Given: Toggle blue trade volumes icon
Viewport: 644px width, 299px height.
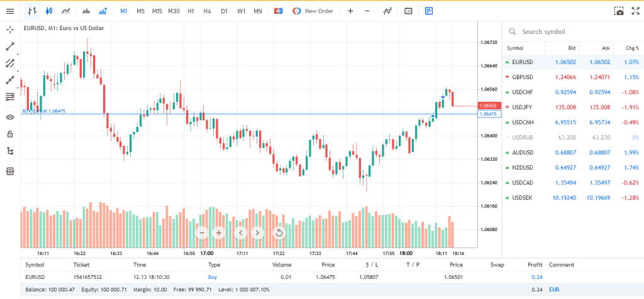Looking at the screenshot, I should pyautogui.click(x=103, y=11).
